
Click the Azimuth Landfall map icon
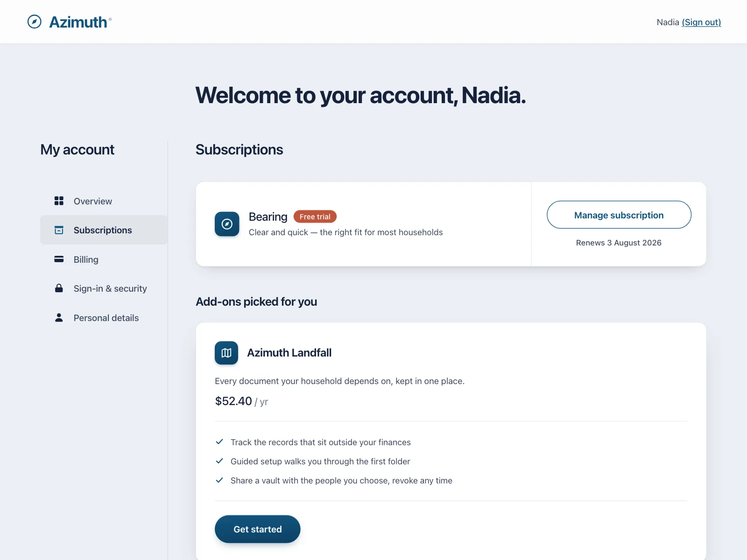tap(226, 353)
